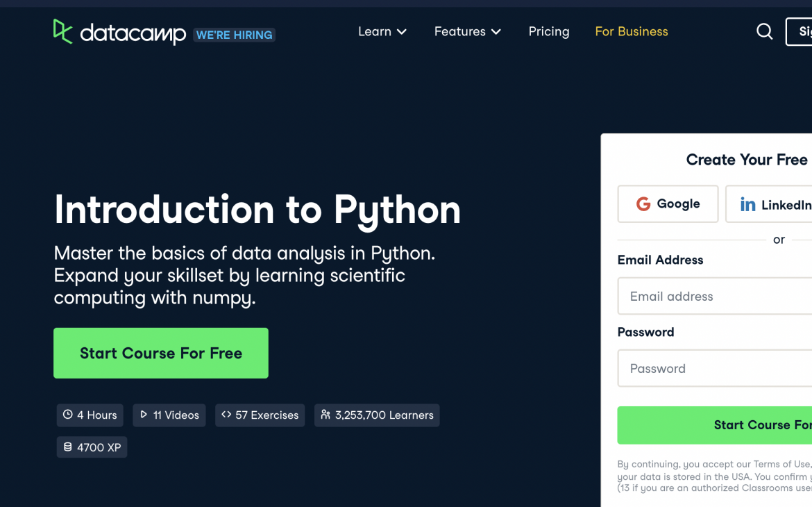Focus the Password input field
Screen dimensions: 812x507
(x=715, y=368)
